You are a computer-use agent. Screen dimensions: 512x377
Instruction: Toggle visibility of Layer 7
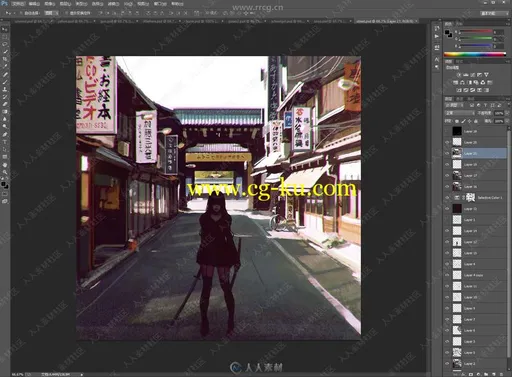(x=448, y=319)
